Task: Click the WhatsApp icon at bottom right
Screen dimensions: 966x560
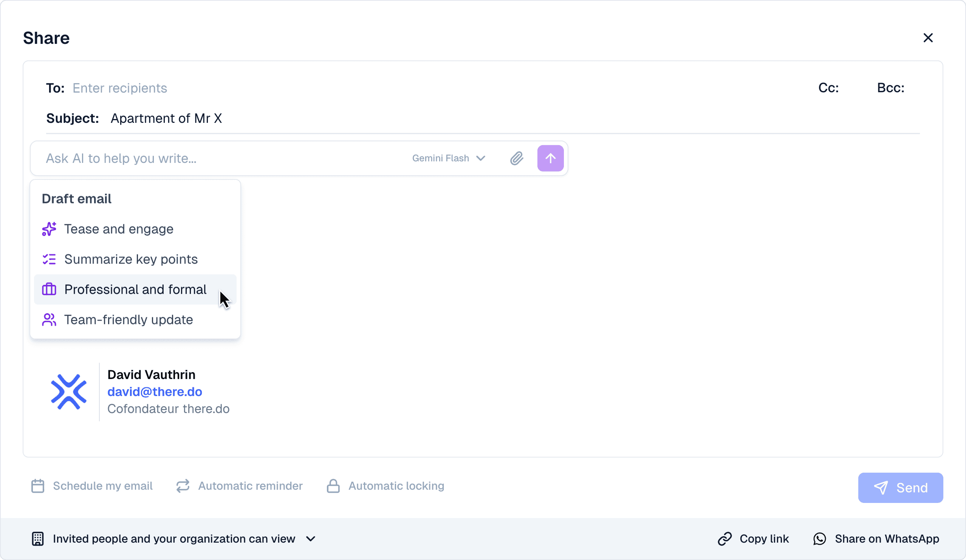Action: point(820,538)
